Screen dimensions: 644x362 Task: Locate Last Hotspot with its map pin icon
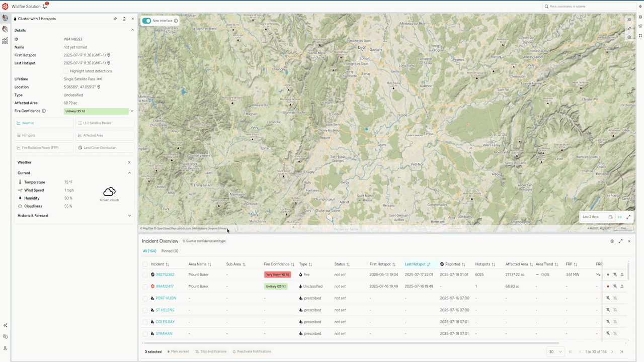point(109,63)
